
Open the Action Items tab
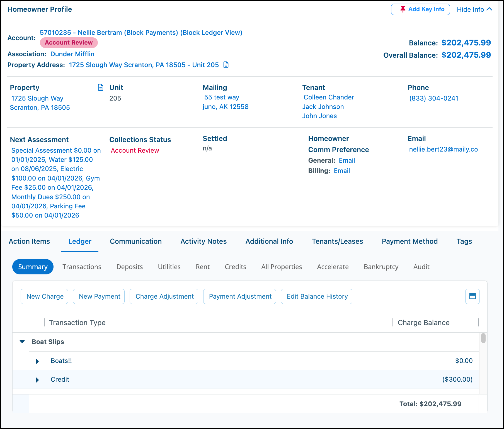(x=29, y=241)
